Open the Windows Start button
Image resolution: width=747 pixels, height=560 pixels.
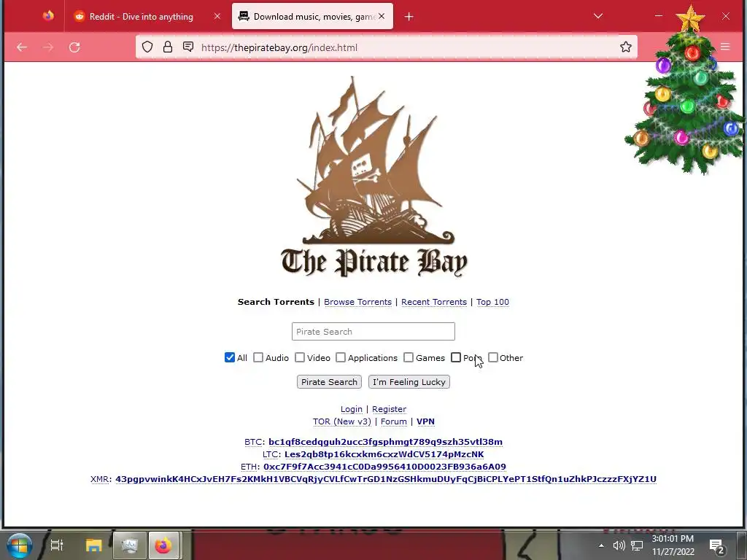tap(19, 545)
